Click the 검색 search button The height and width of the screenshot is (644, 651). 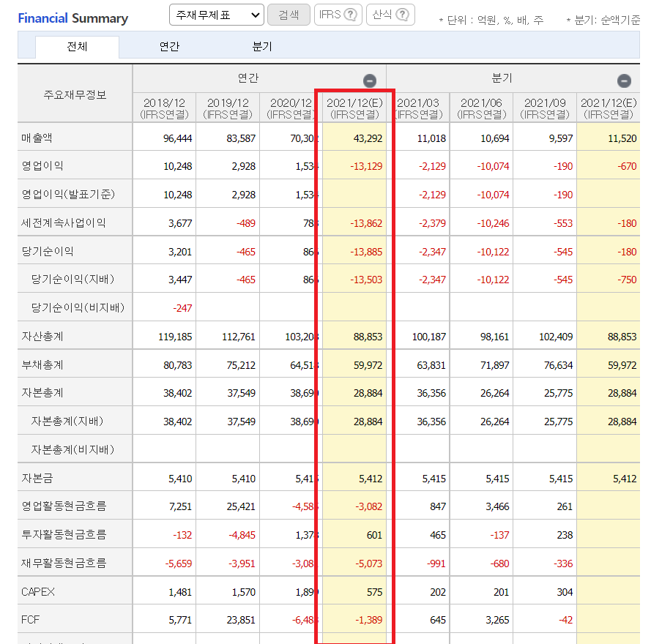[289, 15]
